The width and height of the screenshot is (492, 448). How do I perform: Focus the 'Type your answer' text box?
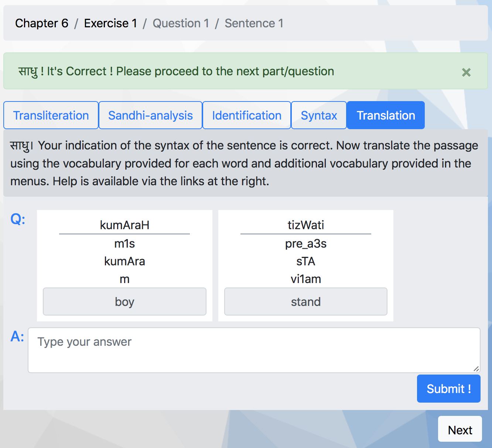(x=254, y=350)
